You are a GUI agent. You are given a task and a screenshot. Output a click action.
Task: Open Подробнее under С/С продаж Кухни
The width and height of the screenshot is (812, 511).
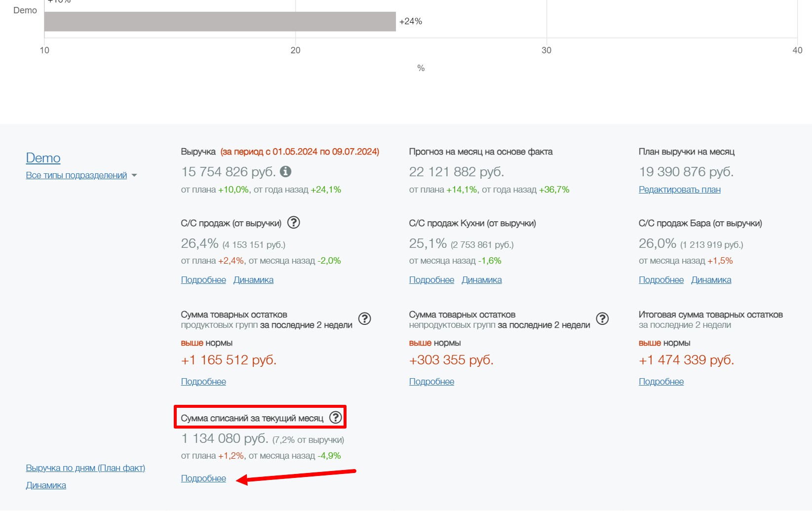(x=431, y=280)
